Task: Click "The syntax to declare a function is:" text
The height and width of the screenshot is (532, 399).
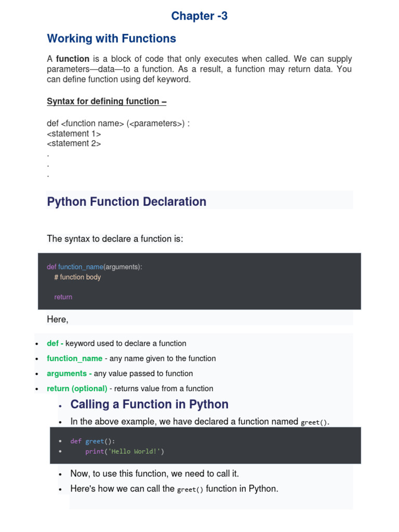Action: pyautogui.click(x=115, y=238)
